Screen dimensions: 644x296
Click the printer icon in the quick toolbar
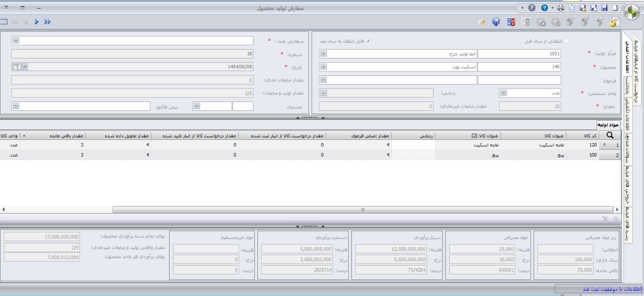(x=561, y=8)
